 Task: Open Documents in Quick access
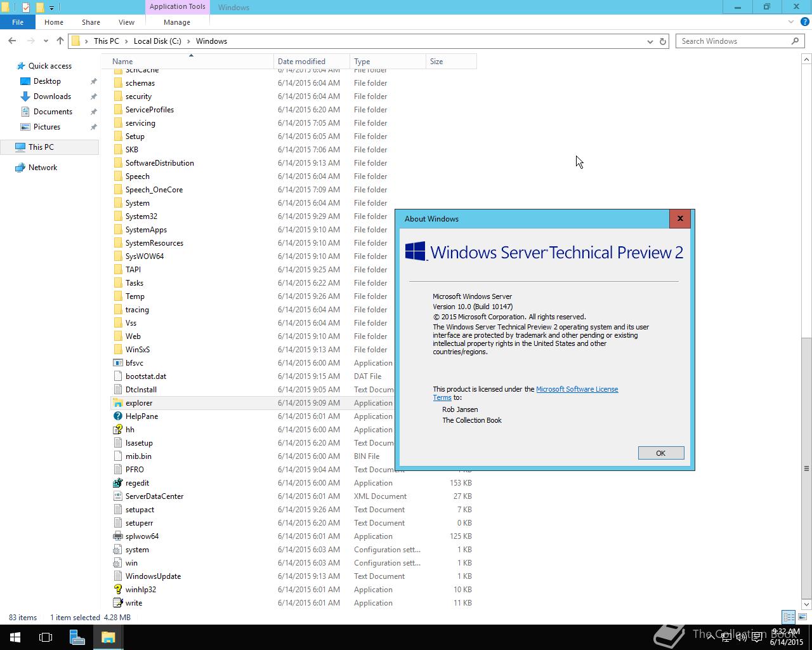point(53,112)
